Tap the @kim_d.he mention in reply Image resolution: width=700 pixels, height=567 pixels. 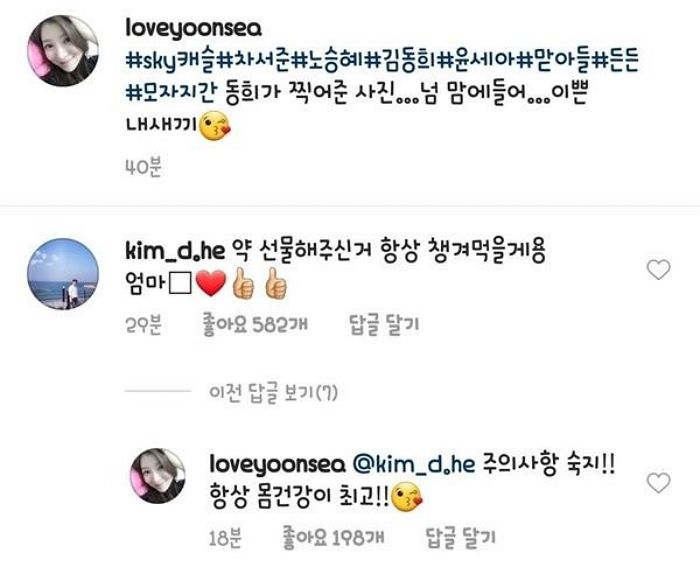coord(414,465)
